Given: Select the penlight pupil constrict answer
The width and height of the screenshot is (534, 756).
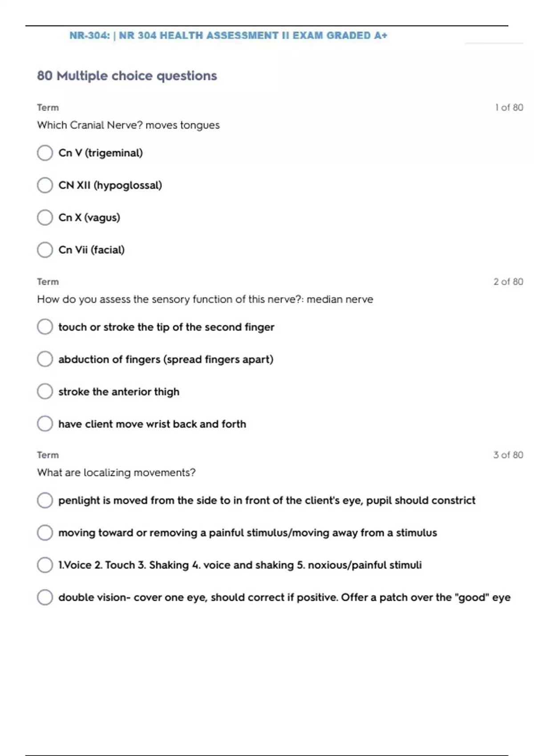Looking at the screenshot, I should (45, 500).
